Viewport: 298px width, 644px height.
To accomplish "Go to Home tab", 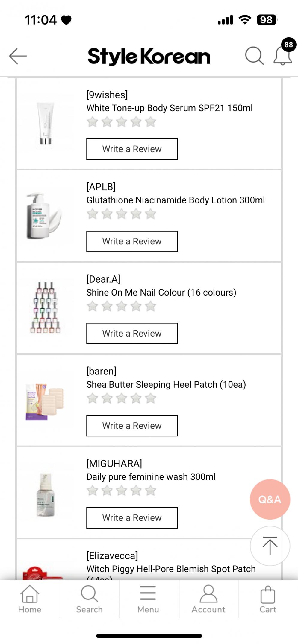I will (30, 599).
